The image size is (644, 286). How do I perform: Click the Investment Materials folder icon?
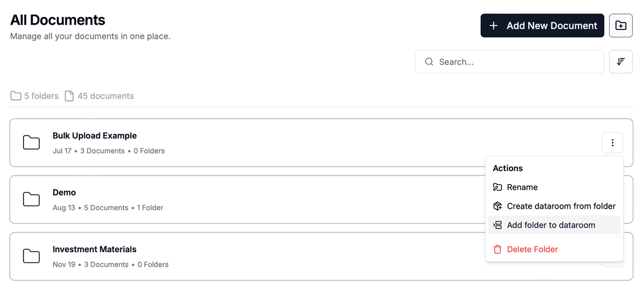click(32, 256)
